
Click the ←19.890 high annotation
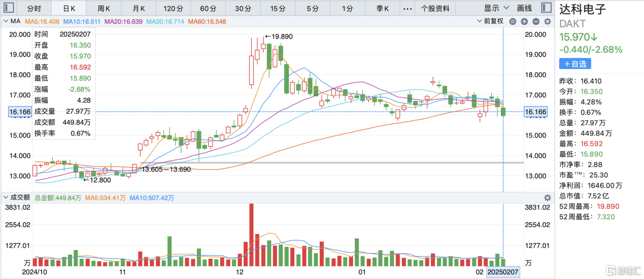click(279, 37)
